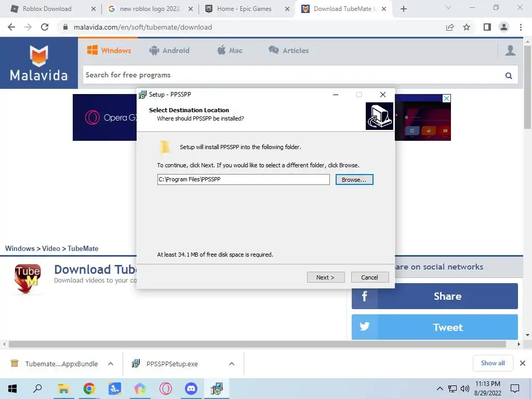Screen dimensions: 532x399
Task: Click the vertical page scrollbar
Action: pos(527,87)
